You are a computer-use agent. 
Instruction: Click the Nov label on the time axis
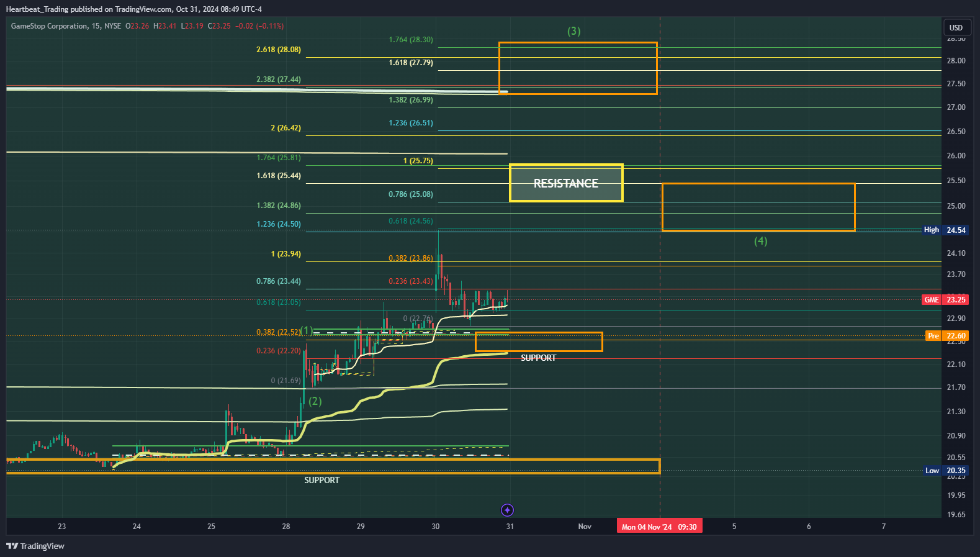click(x=585, y=527)
